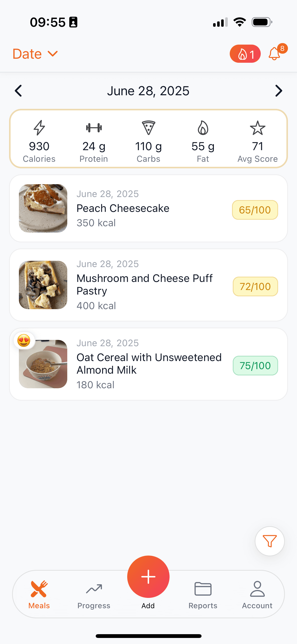Open the meal filter funnel

(270, 541)
